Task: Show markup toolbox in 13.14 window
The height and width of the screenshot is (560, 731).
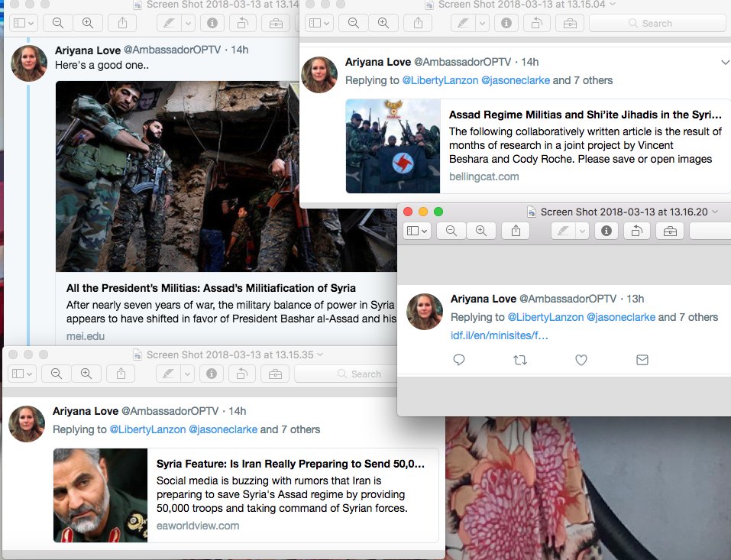Action: [x=276, y=24]
